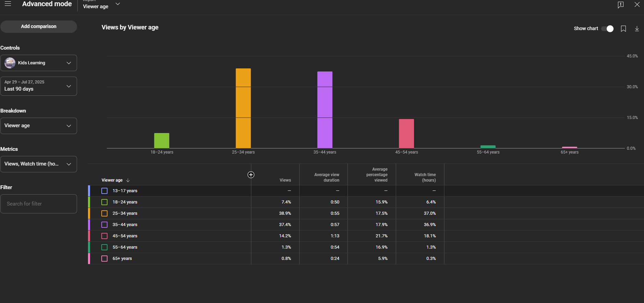Click the orange 25–34 years bar
The width and height of the screenshot is (644, 303).
(x=243, y=108)
